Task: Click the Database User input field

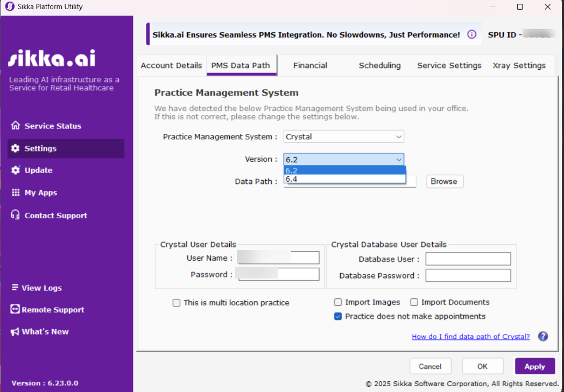Action: tap(468, 259)
